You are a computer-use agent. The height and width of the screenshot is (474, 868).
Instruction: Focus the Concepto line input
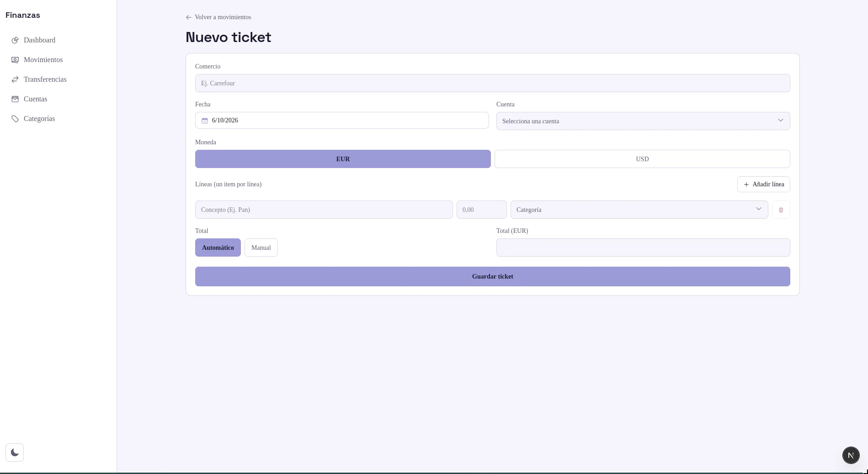click(324, 210)
